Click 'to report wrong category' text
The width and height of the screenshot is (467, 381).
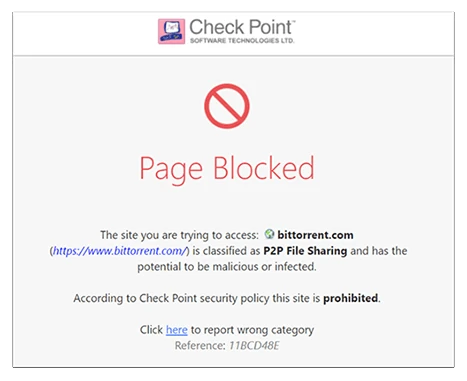coord(252,330)
